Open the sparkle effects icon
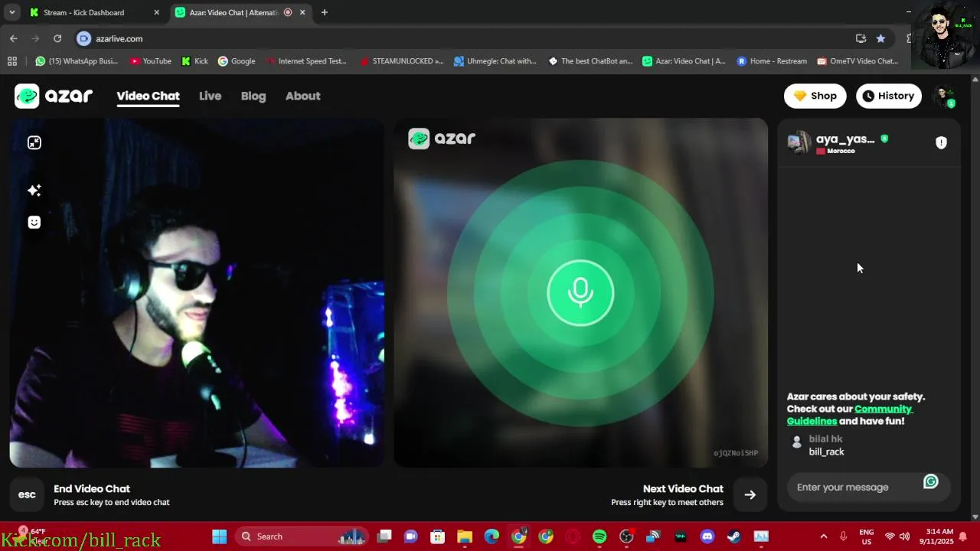 point(34,190)
